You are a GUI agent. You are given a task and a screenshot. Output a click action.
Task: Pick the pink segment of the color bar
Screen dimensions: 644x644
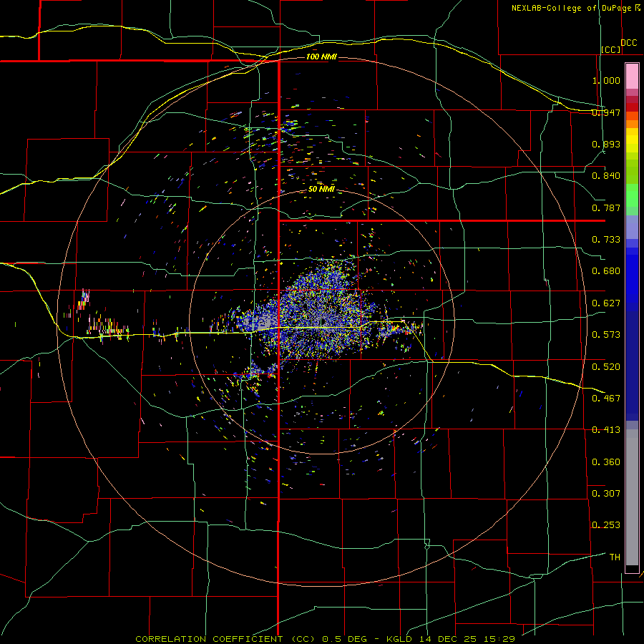click(632, 77)
